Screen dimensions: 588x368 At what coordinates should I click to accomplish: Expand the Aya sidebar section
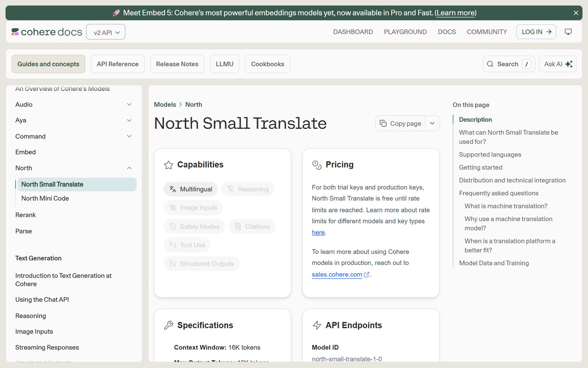(x=129, y=120)
